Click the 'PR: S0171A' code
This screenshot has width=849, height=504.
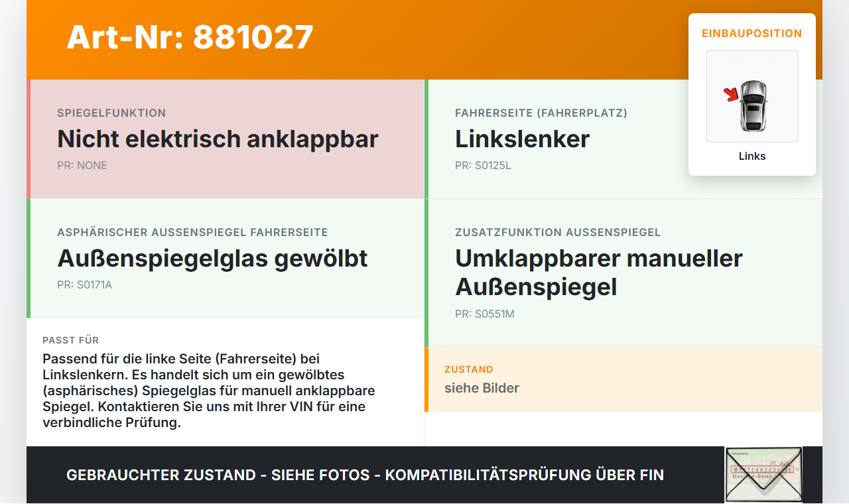tap(85, 285)
